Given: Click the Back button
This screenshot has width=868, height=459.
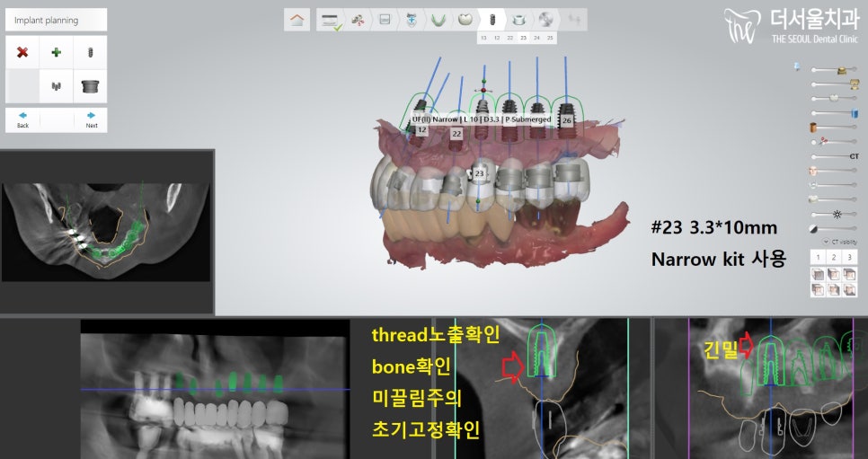Looking at the screenshot, I should (22, 119).
